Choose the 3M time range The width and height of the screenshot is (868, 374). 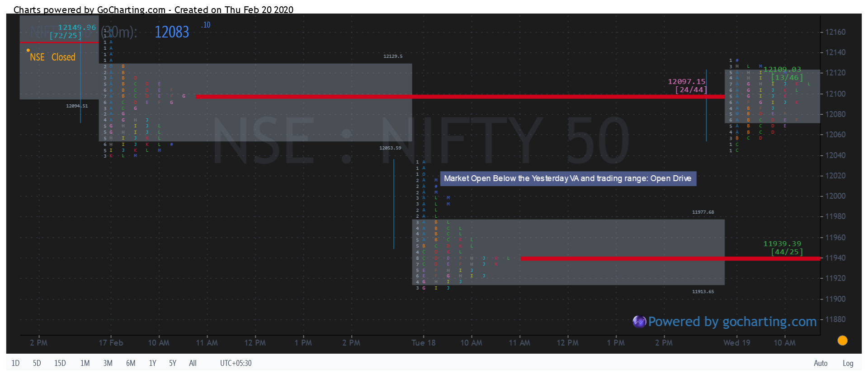(x=108, y=363)
